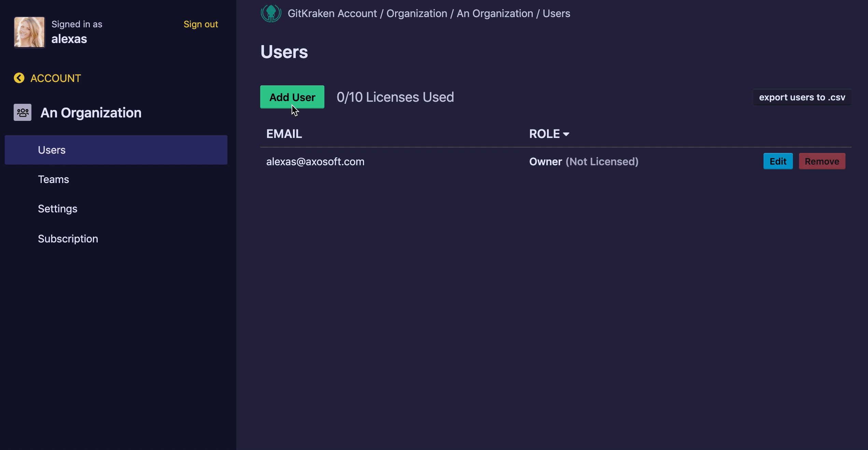Go to organization Settings page
Screen dimensions: 868x450
coord(58,209)
